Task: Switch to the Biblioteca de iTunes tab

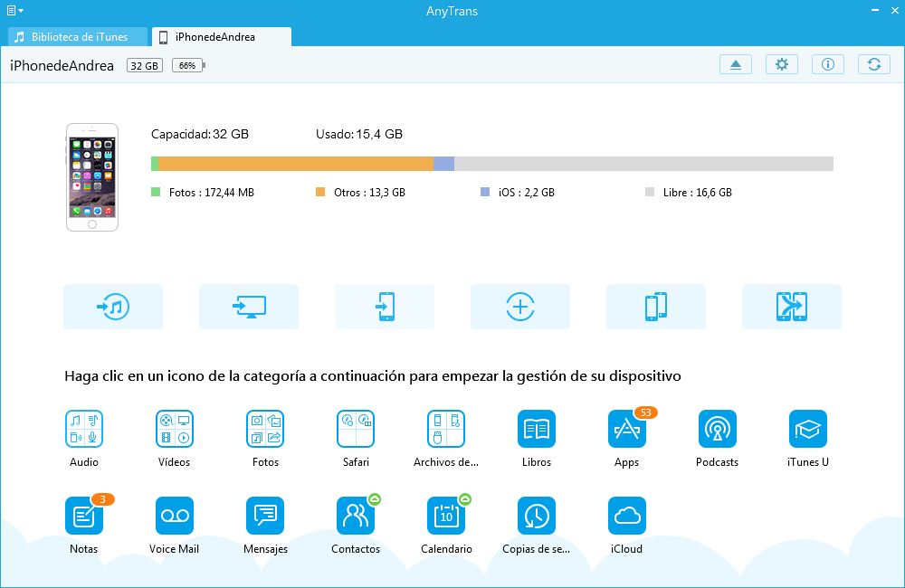Action: pyautogui.click(x=78, y=37)
